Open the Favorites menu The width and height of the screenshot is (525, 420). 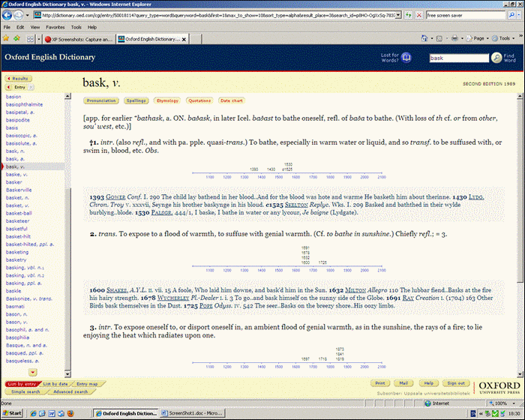point(56,27)
